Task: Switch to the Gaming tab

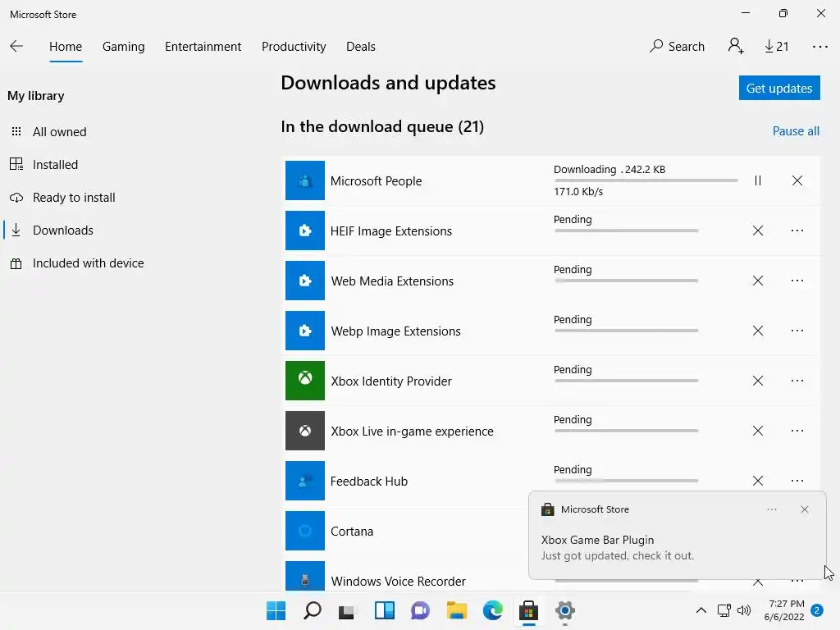Action: click(123, 47)
